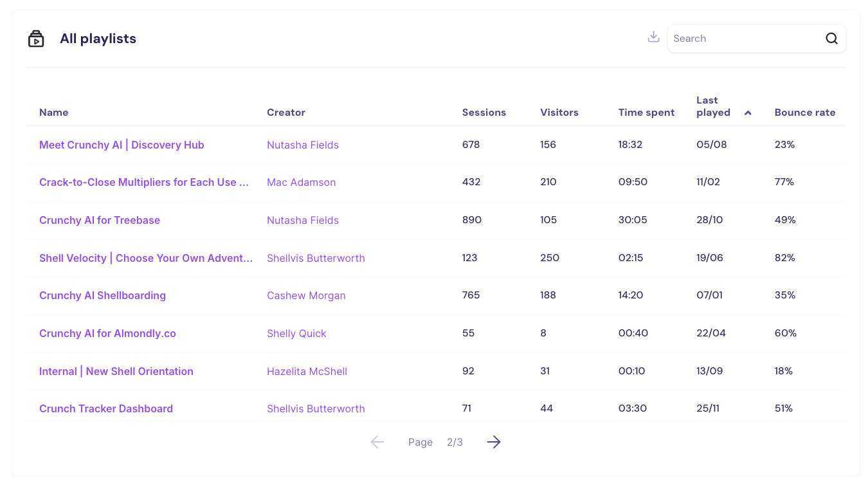The image size is (868, 485).
Task: Click the previous page arrow
Action: [x=377, y=442]
